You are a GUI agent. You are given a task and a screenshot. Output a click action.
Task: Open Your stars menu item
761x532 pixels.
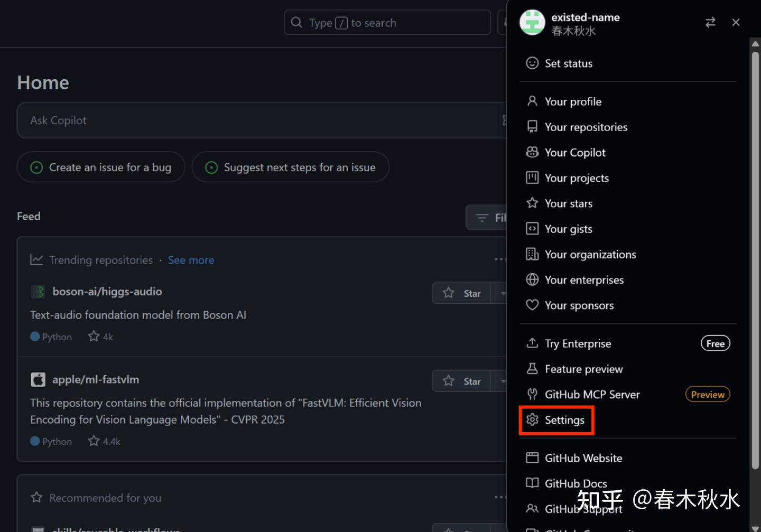coord(628,203)
